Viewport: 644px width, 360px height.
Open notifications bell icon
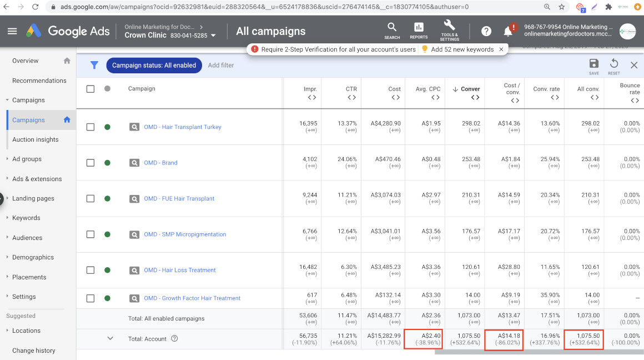[x=509, y=31]
